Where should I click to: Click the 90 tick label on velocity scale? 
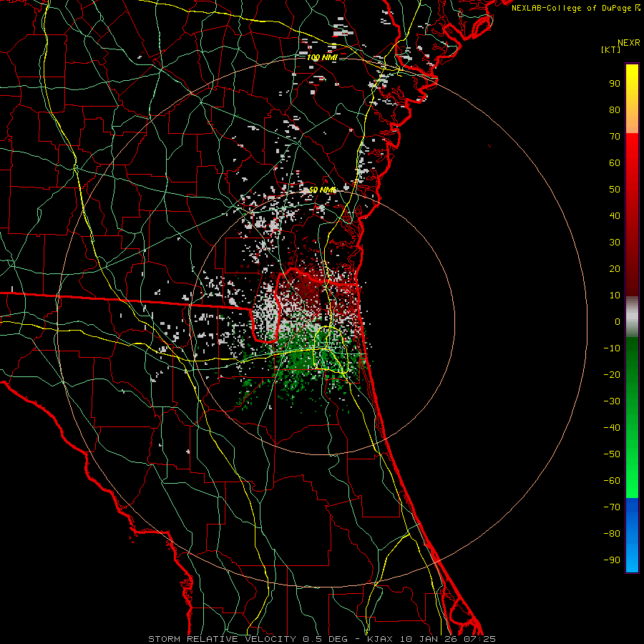(615, 84)
